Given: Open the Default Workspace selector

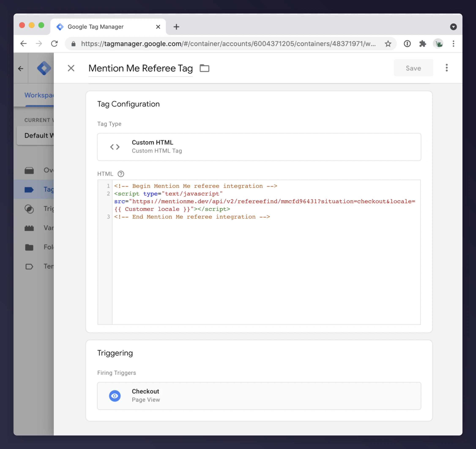Looking at the screenshot, I should pos(36,135).
